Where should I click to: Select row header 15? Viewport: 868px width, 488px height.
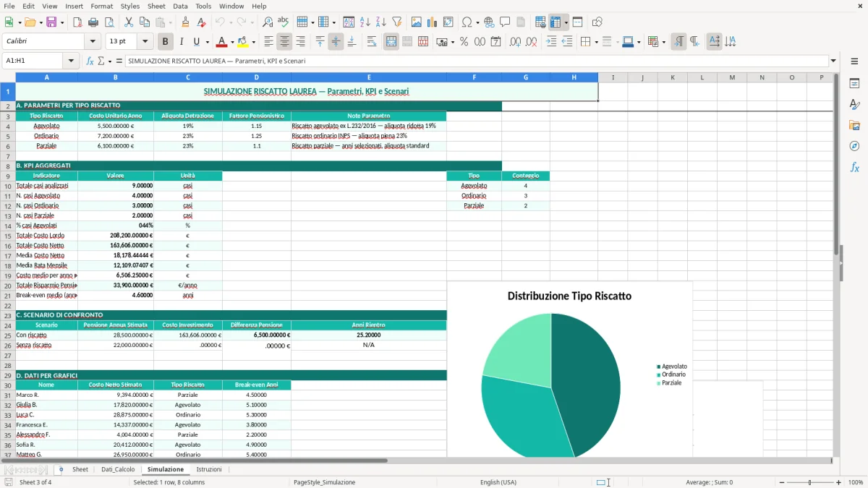pos(8,236)
